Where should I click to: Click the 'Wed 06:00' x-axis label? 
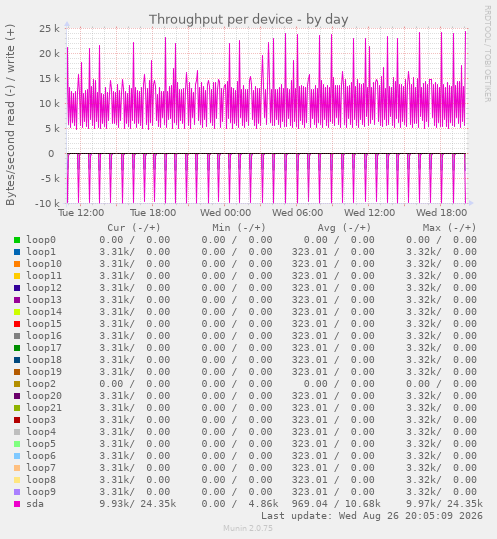pyautogui.click(x=298, y=213)
